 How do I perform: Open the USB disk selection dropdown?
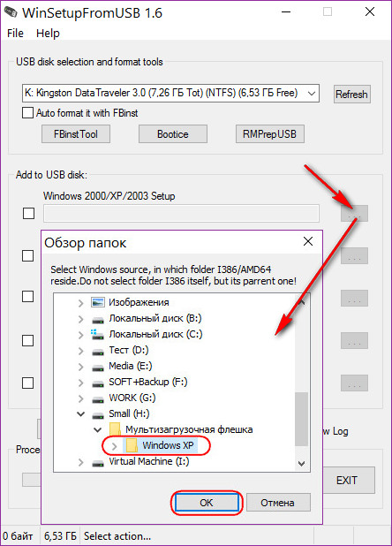170,93
